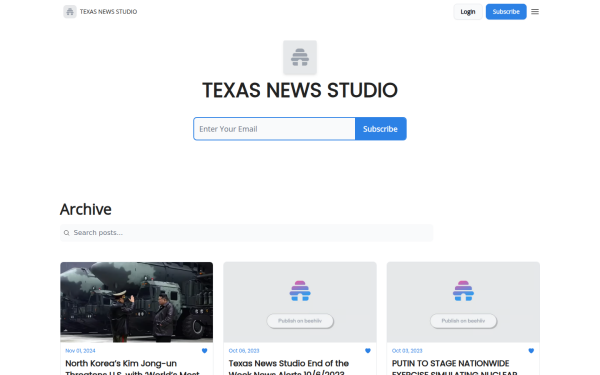Focus the Enter Your Email field
The width and height of the screenshot is (600, 375).
pyautogui.click(x=274, y=129)
